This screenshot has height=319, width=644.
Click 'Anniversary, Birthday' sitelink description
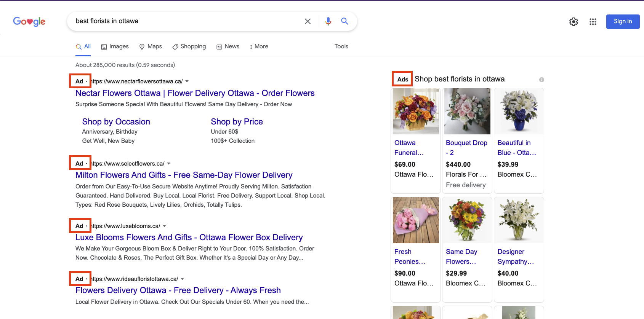pos(110,132)
